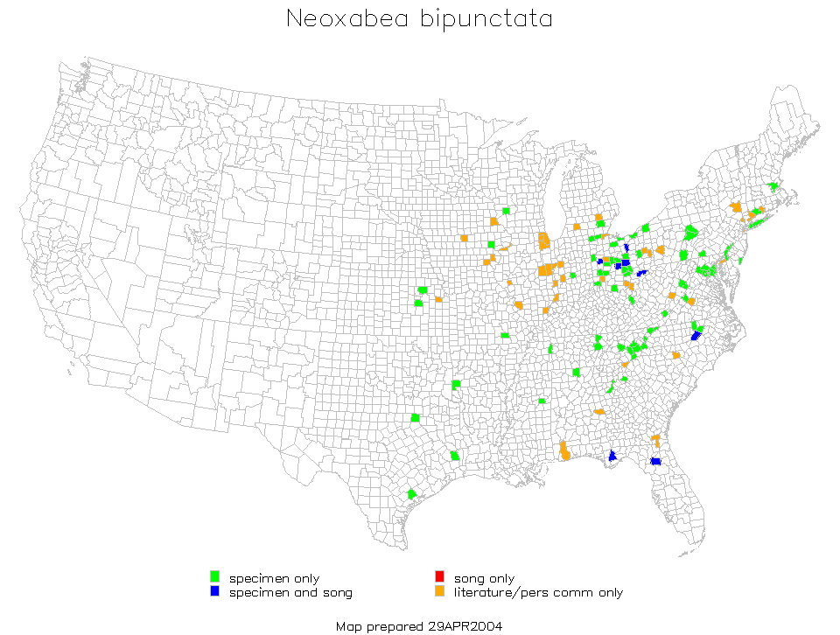Click the 'specimen only' legend label
Viewport: 840px width, 635px height.
point(274,578)
